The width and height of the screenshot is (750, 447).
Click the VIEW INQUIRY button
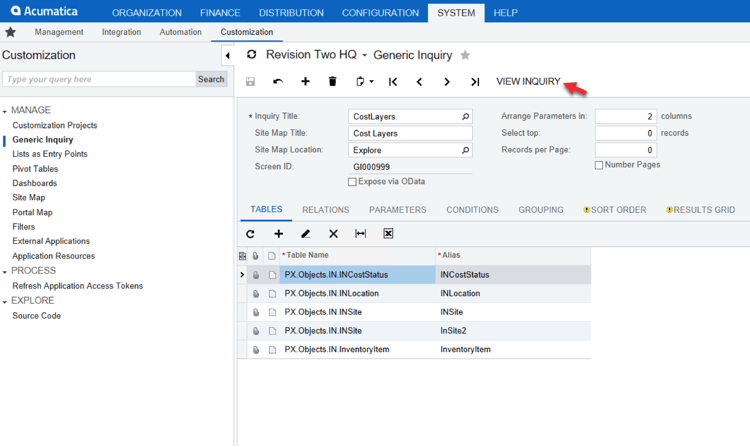click(x=528, y=82)
